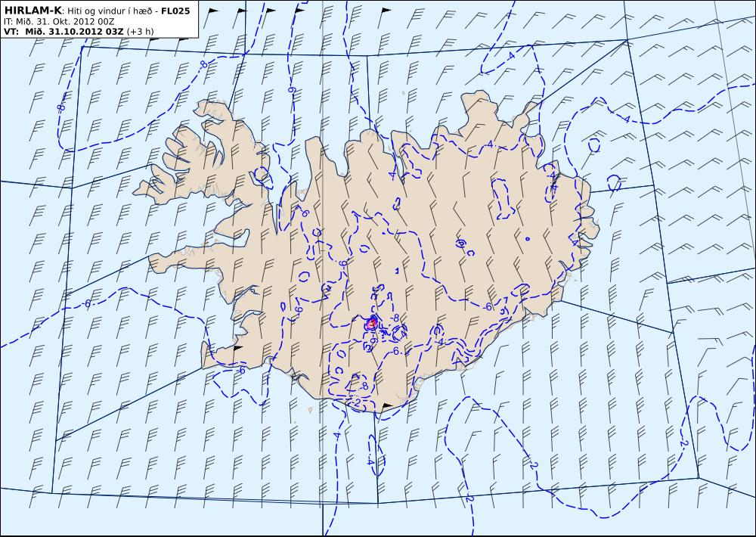Click the small magenta contour in central Iceland
756x537 pixels.
pyautogui.click(x=371, y=324)
